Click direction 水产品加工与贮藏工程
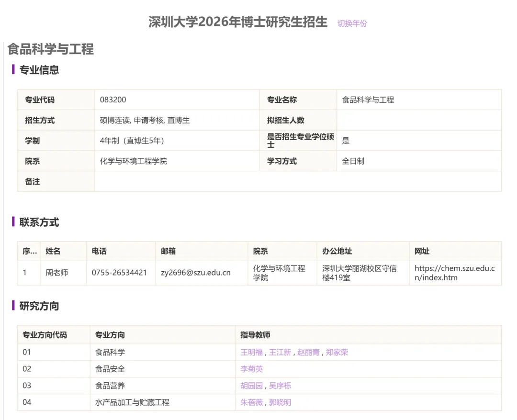 (x=132, y=402)
